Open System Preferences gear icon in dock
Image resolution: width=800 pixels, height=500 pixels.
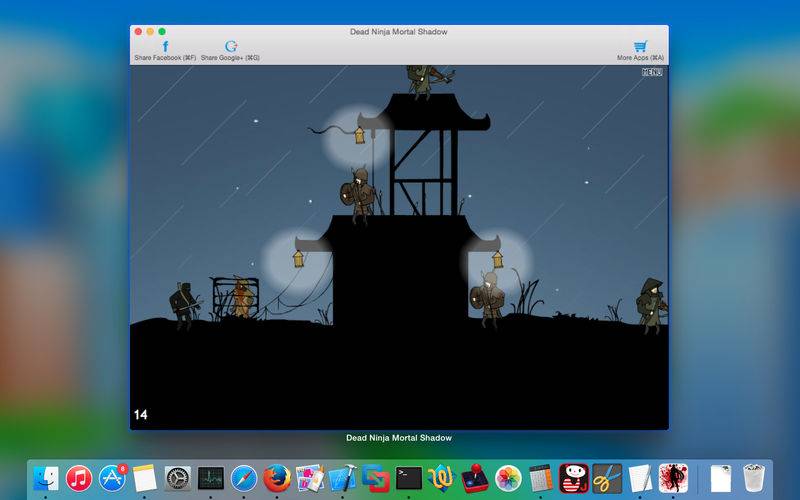(178, 479)
